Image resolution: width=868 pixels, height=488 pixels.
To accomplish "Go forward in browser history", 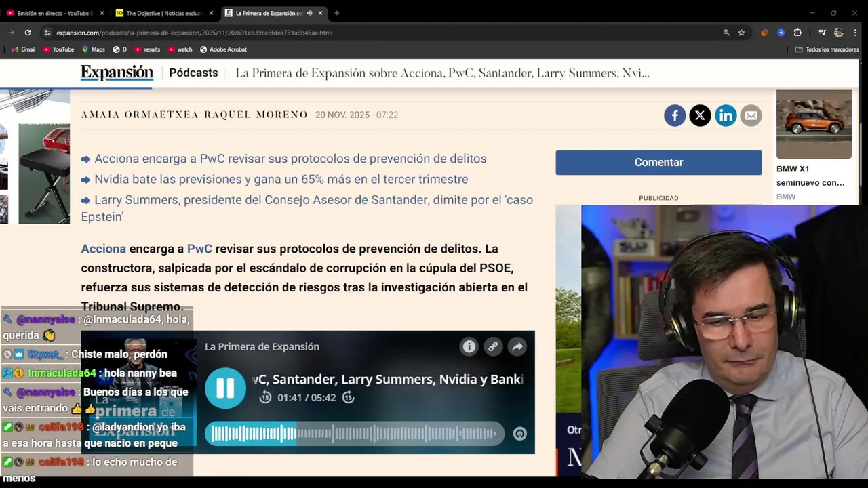I will pyautogui.click(x=11, y=33).
